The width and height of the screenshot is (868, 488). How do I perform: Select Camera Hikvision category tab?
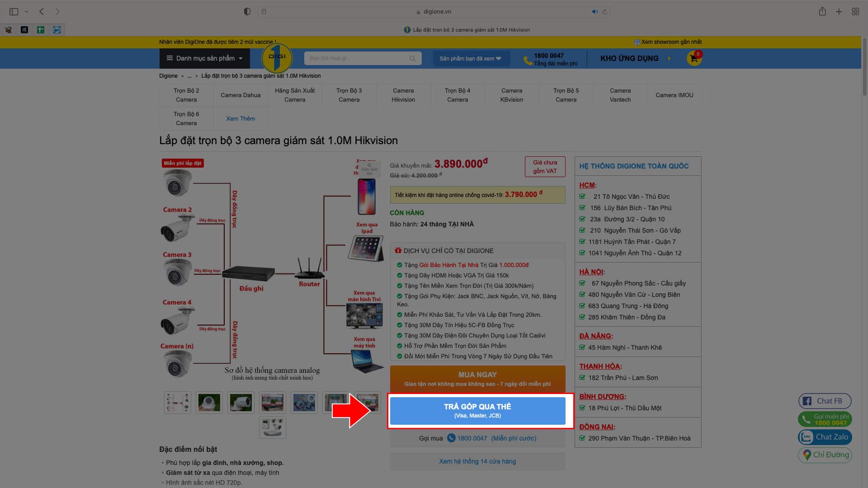(403, 95)
